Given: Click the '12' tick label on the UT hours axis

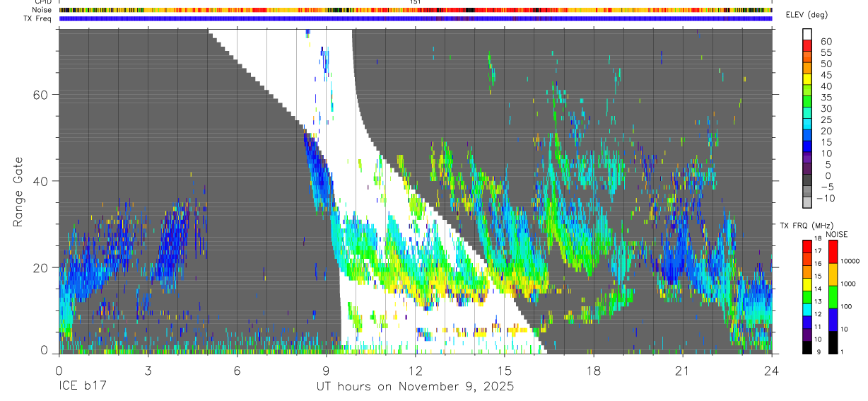Looking at the screenshot, I should pyautogui.click(x=415, y=370).
